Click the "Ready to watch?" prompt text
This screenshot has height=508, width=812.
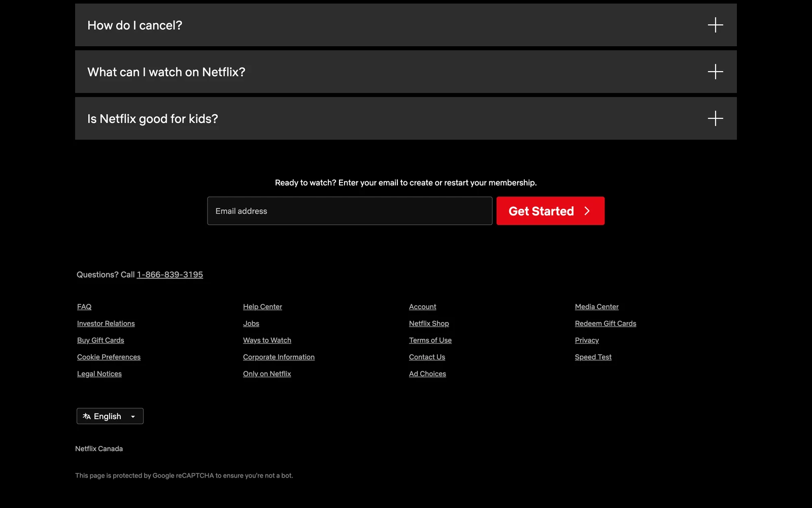click(406, 182)
